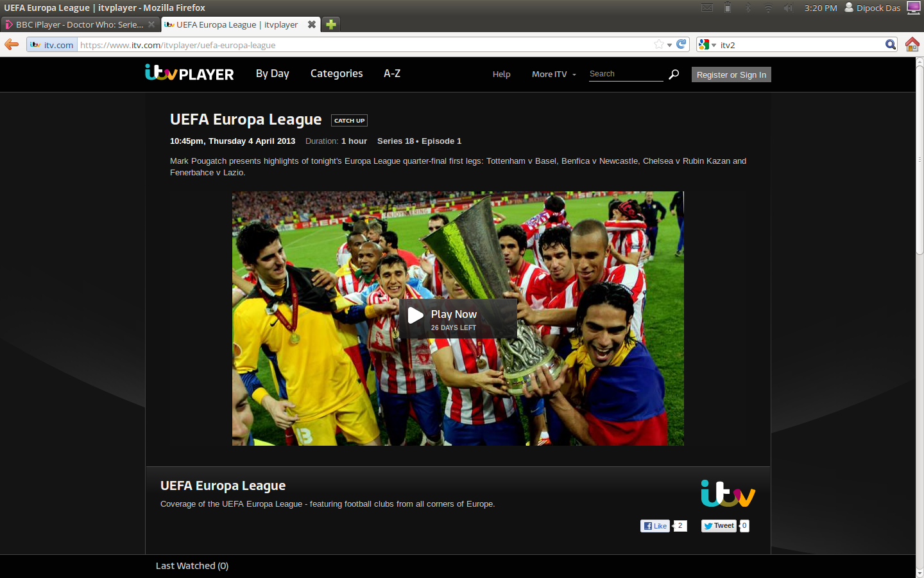Image resolution: width=924 pixels, height=578 pixels.
Task: Click the itv.com site identity button
Action: 52,45
